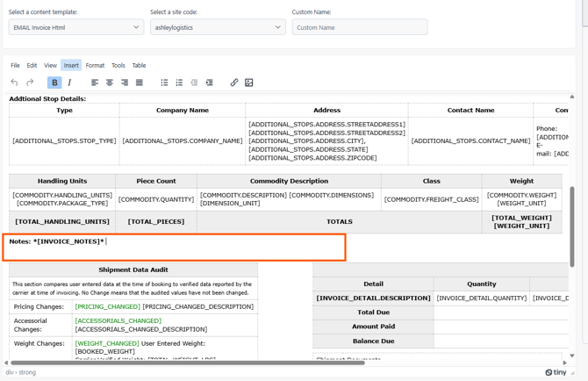Click the Class column header

pyautogui.click(x=431, y=181)
